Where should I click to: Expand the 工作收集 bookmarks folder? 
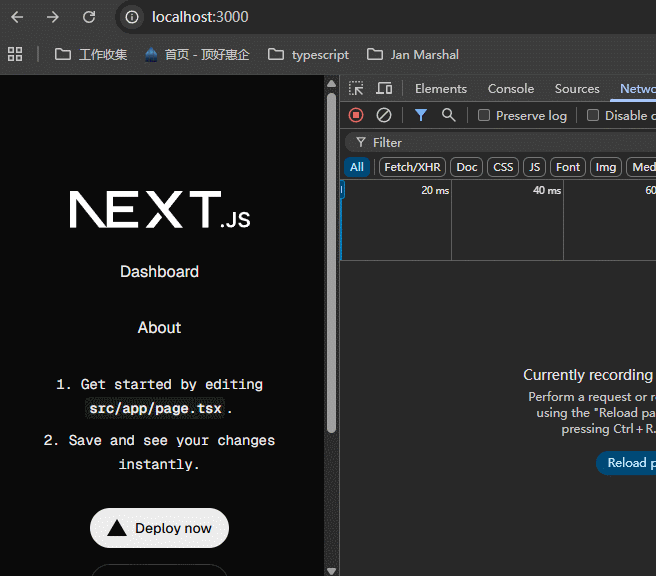[91, 54]
